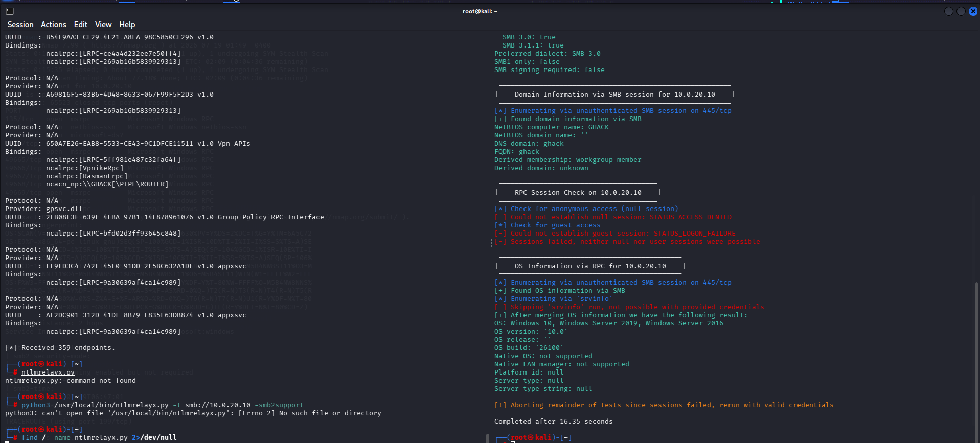This screenshot has width=980, height=443.
Task: Click the window title root@kali: ~
Action: click(x=480, y=11)
